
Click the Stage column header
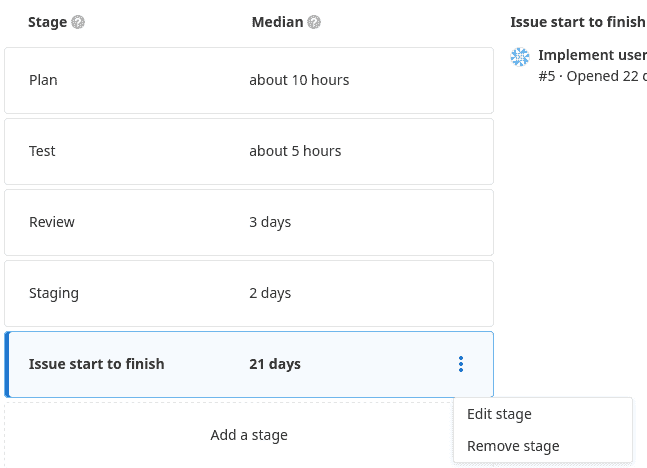47,22
